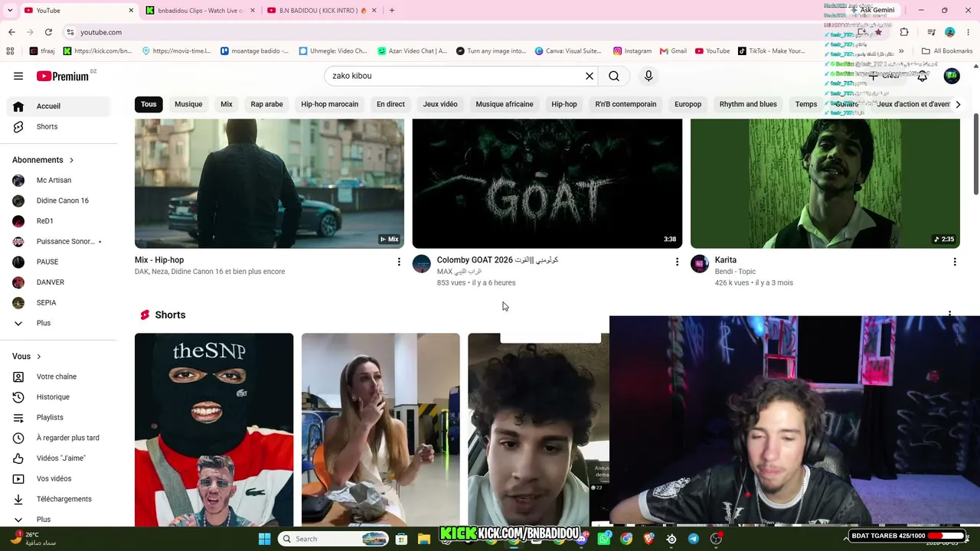980x551 pixels.
Task: Open options menu for Mix - Hip-hop
Action: (398, 262)
